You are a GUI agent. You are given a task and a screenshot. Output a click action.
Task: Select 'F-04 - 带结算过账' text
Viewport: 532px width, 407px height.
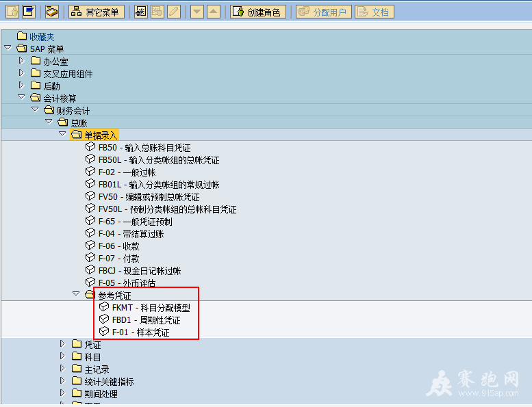point(131,234)
